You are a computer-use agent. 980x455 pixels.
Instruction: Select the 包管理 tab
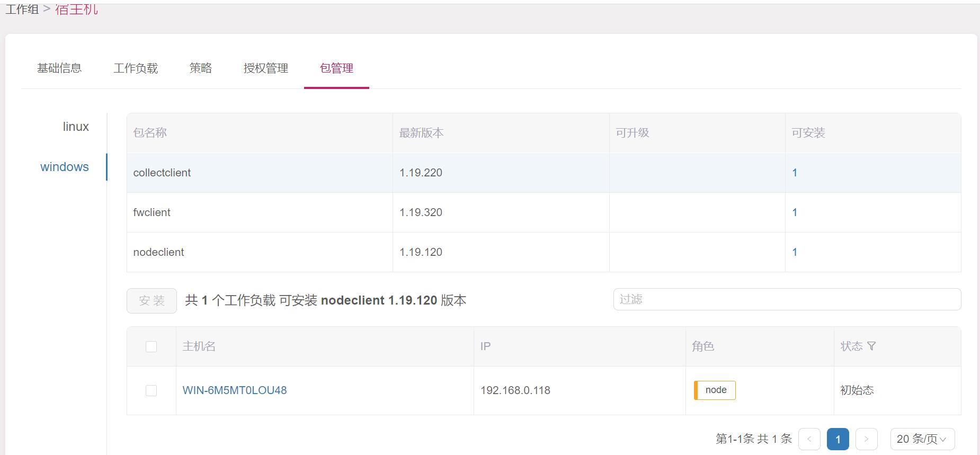pyautogui.click(x=336, y=68)
